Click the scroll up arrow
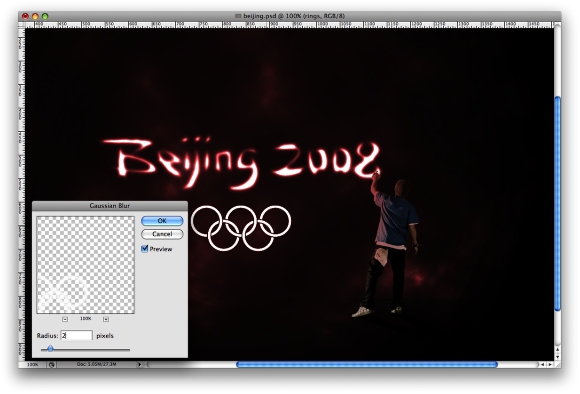 [557, 349]
